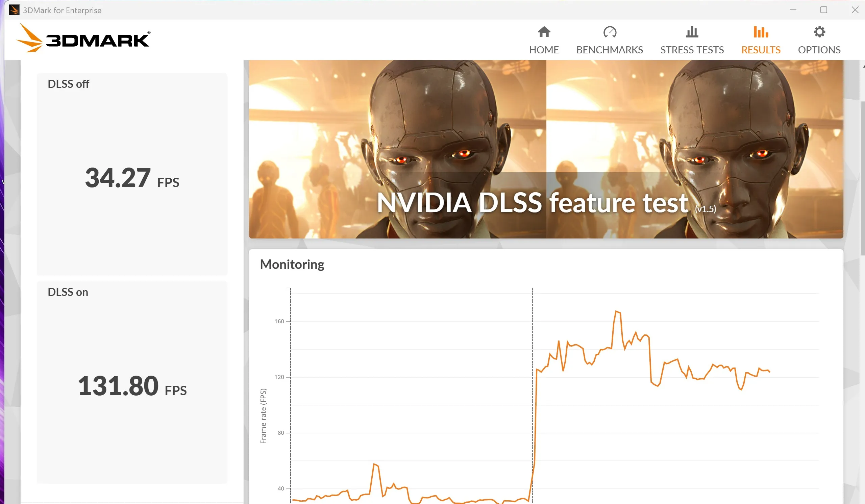Image resolution: width=865 pixels, height=504 pixels.
Task: Click the highest peak of the frame rate line
Action: point(617,311)
